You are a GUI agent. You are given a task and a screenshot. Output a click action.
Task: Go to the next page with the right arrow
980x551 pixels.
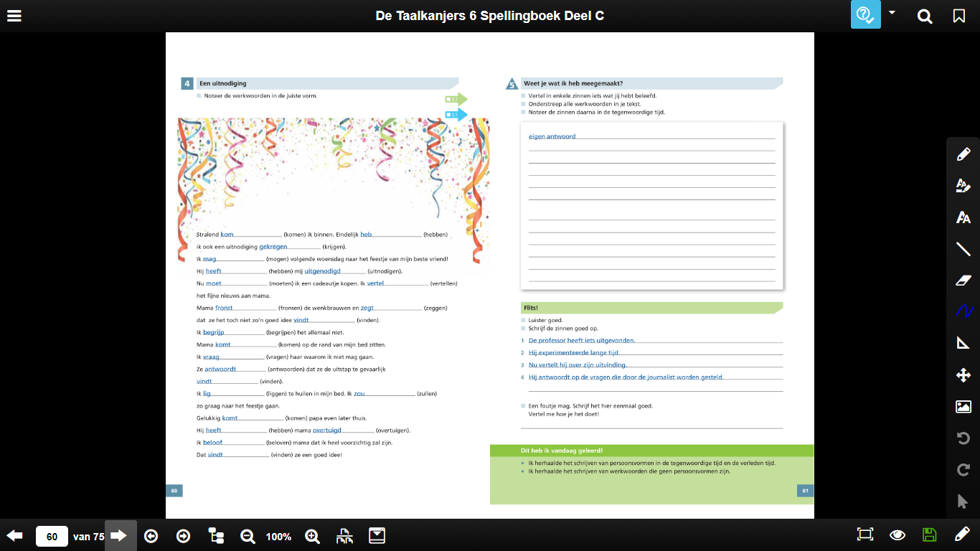click(119, 535)
